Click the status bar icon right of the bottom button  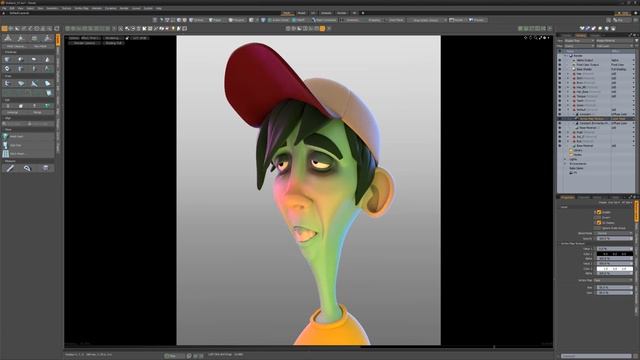pyautogui.click(x=189, y=356)
